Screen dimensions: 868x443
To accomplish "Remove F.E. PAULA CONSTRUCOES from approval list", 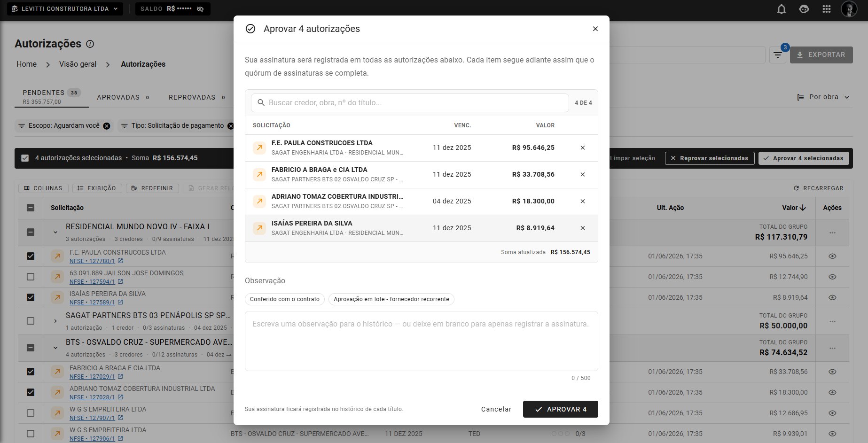I will [583, 148].
